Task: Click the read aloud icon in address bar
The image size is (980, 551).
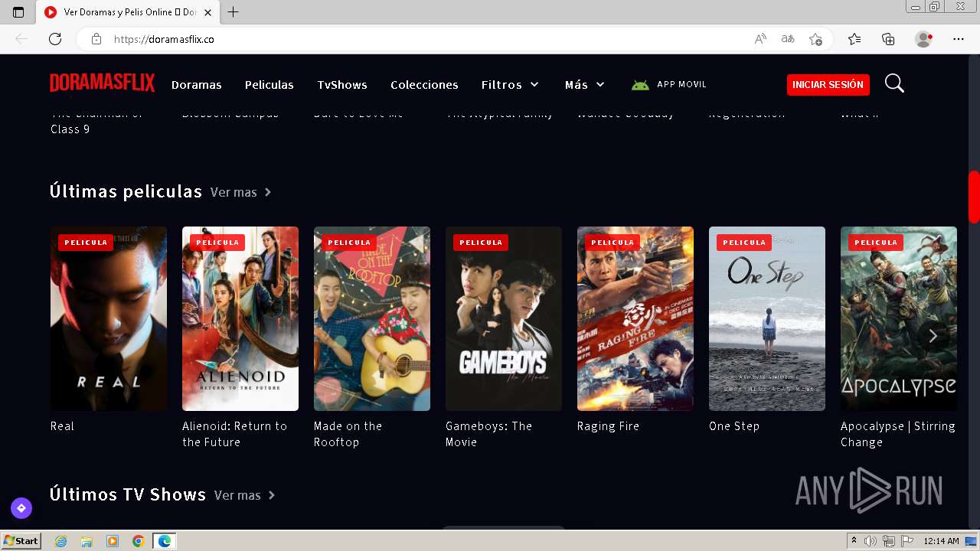Action: [x=760, y=39]
